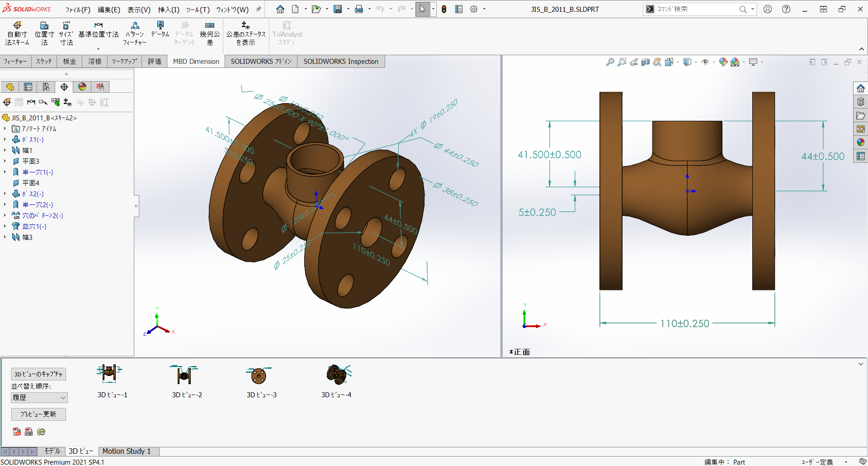This screenshot has height=466, width=868.
Task: Open the 並べ替え順序 履歴 dropdown
Action: tap(39, 398)
